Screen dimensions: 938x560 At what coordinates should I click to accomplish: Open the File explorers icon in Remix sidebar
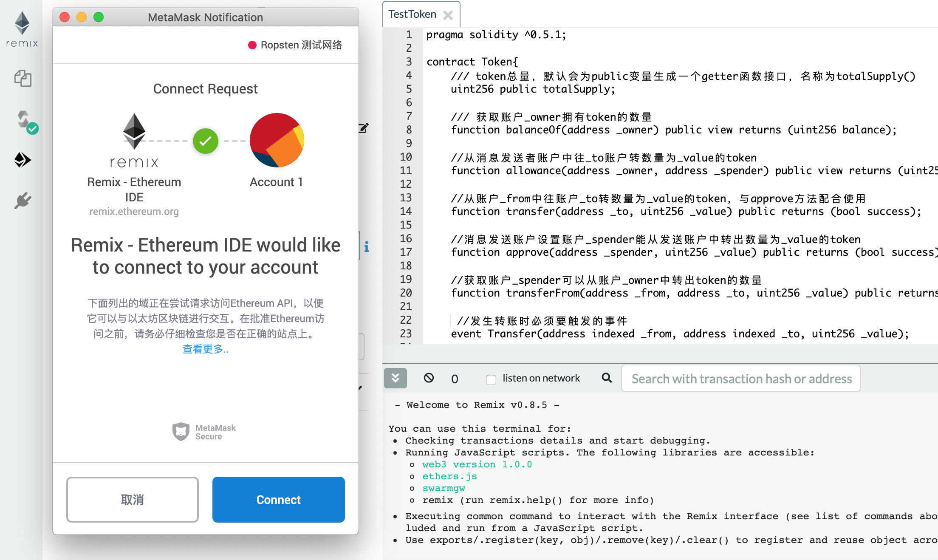click(23, 79)
